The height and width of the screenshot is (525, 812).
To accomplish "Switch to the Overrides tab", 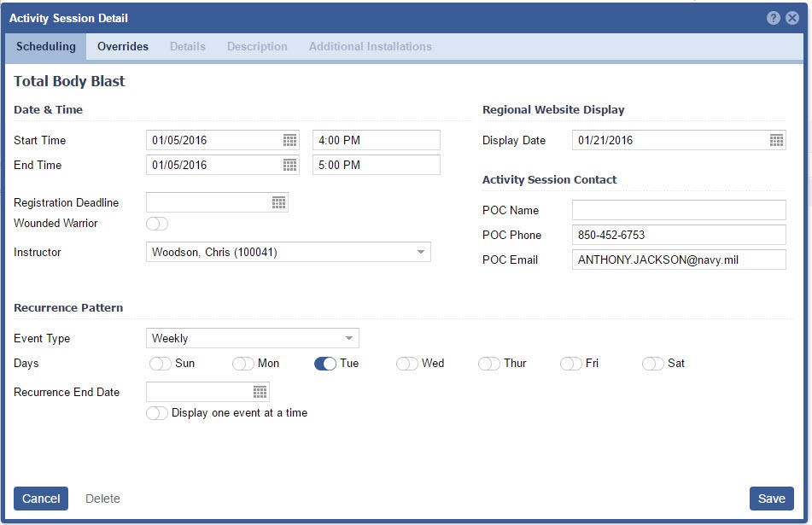I will tap(123, 47).
